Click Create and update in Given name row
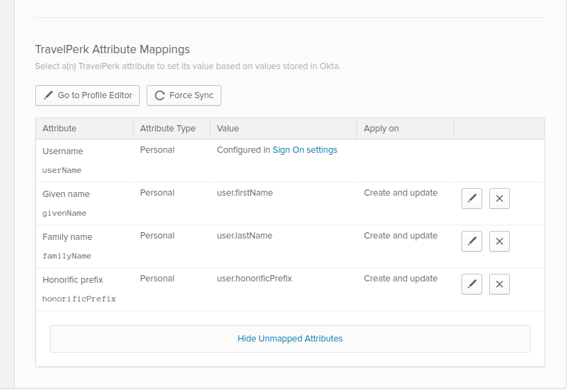The width and height of the screenshot is (577, 392). [401, 193]
